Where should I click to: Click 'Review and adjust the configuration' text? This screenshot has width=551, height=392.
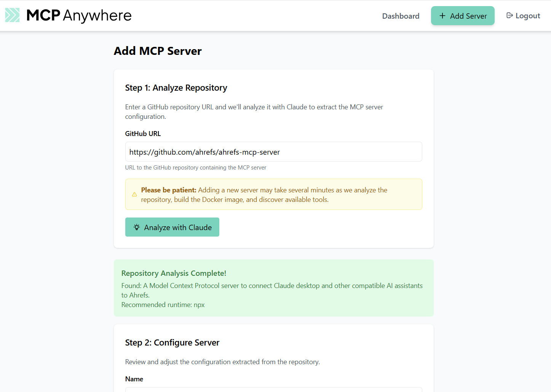[x=222, y=362]
